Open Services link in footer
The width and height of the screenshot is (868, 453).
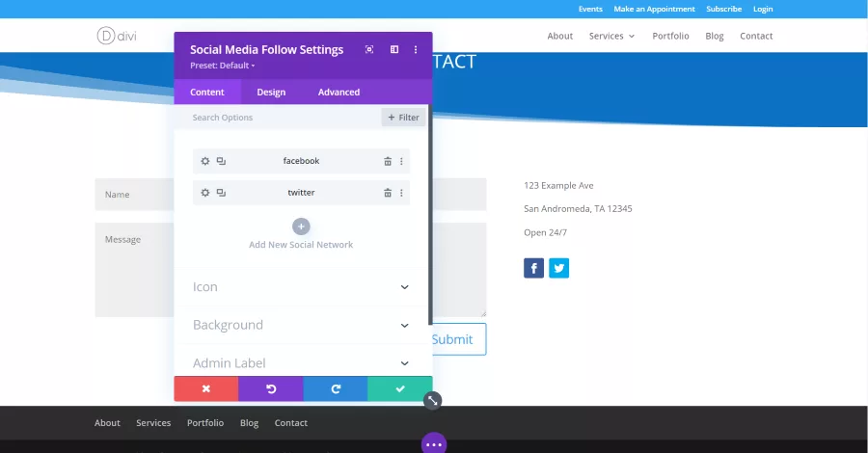[153, 422]
